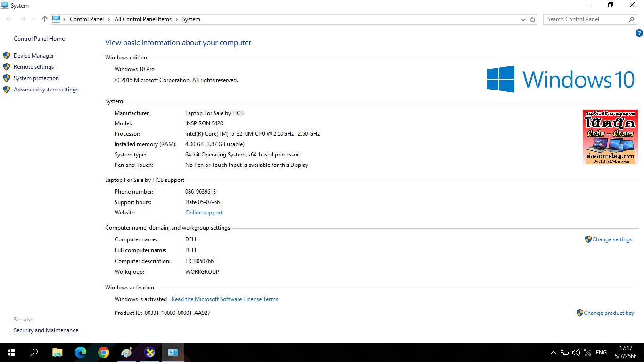Click the processor value i5-3210M text
Screen dimensions: 644x362
tap(252, 134)
